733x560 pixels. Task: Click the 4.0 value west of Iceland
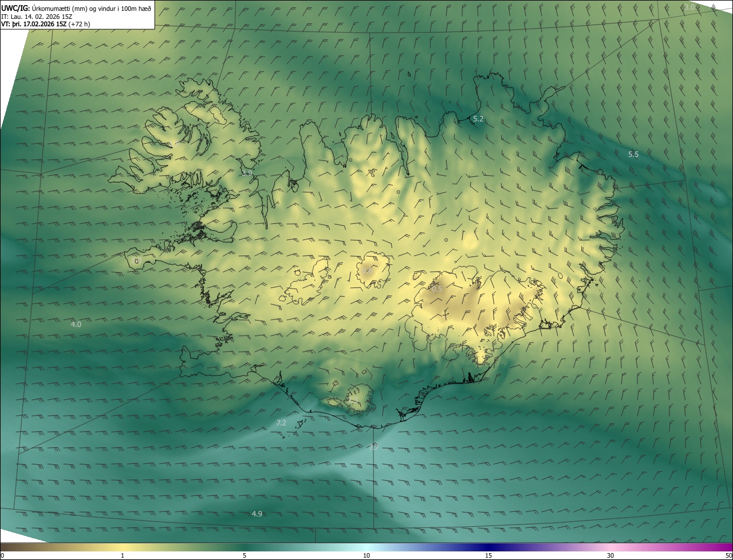[x=76, y=324]
